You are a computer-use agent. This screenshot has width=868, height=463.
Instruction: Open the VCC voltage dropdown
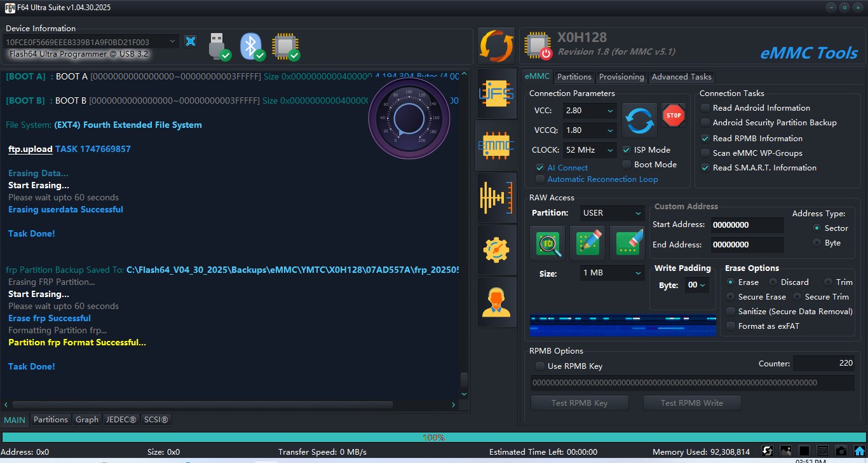click(590, 111)
